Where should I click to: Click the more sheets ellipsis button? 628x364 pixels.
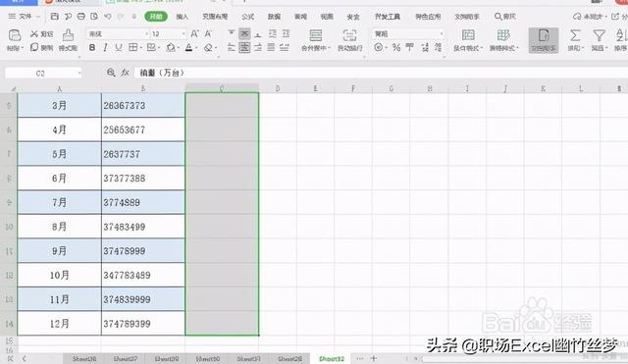[360, 358]
